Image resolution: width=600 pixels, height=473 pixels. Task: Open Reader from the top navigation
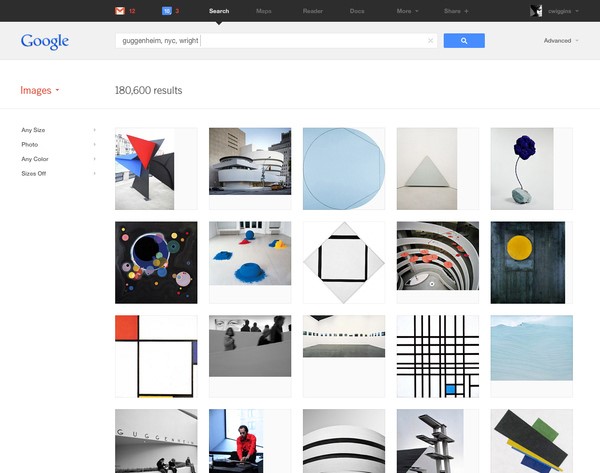pos(310,10)
